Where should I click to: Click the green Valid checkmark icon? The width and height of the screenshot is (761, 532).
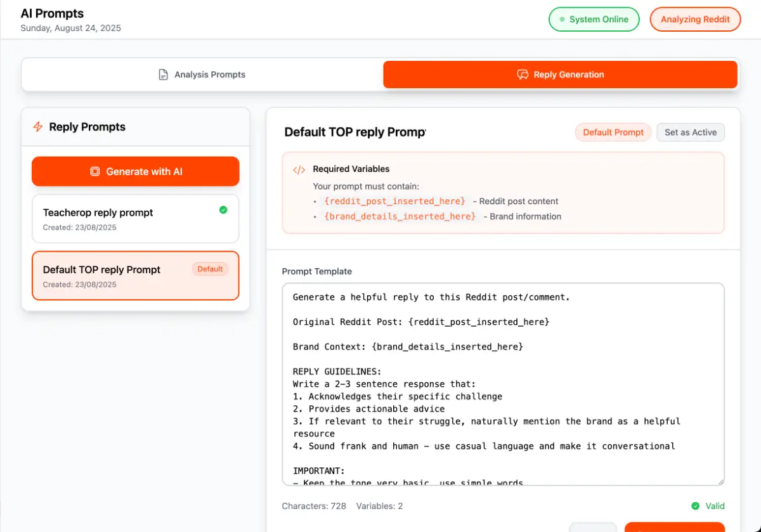point(695,506)
